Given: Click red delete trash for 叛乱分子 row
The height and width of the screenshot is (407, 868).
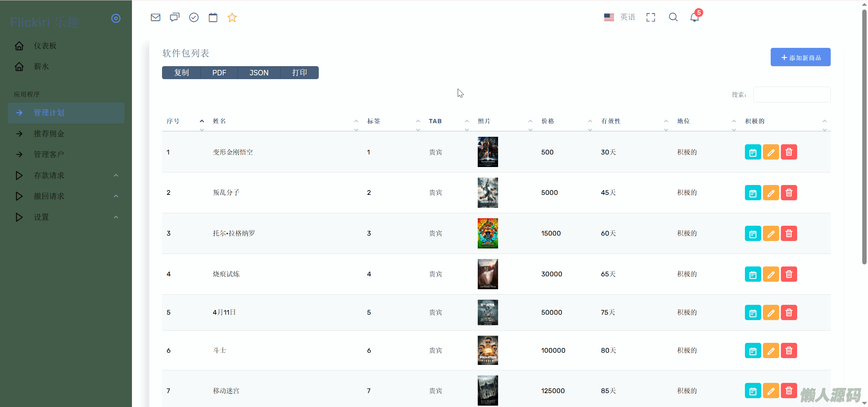Looking at the screenshot, I should point(789,193).
